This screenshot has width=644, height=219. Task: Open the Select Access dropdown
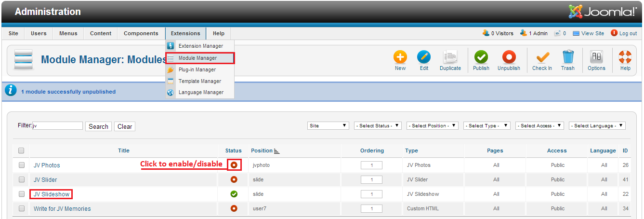coord(539,125)
